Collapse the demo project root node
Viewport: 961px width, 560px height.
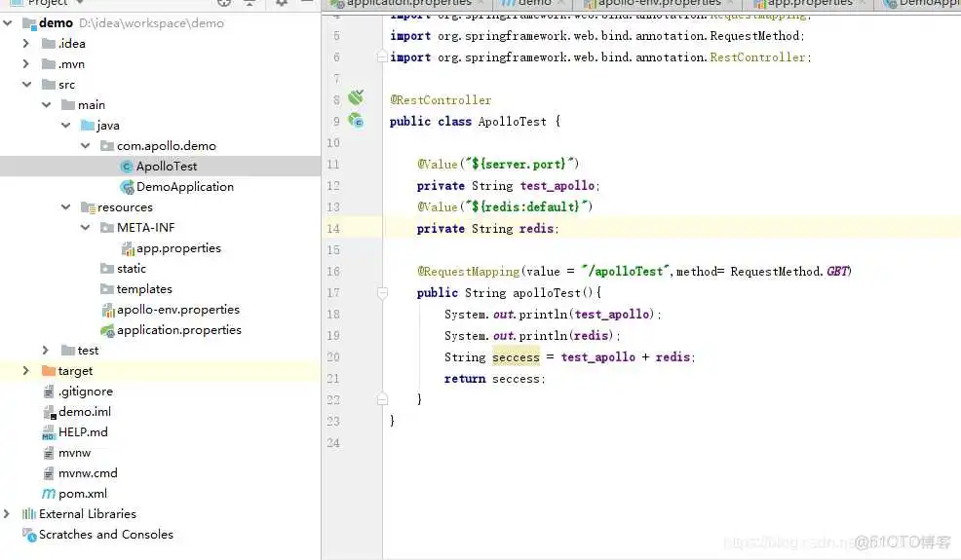pos(8,23)
